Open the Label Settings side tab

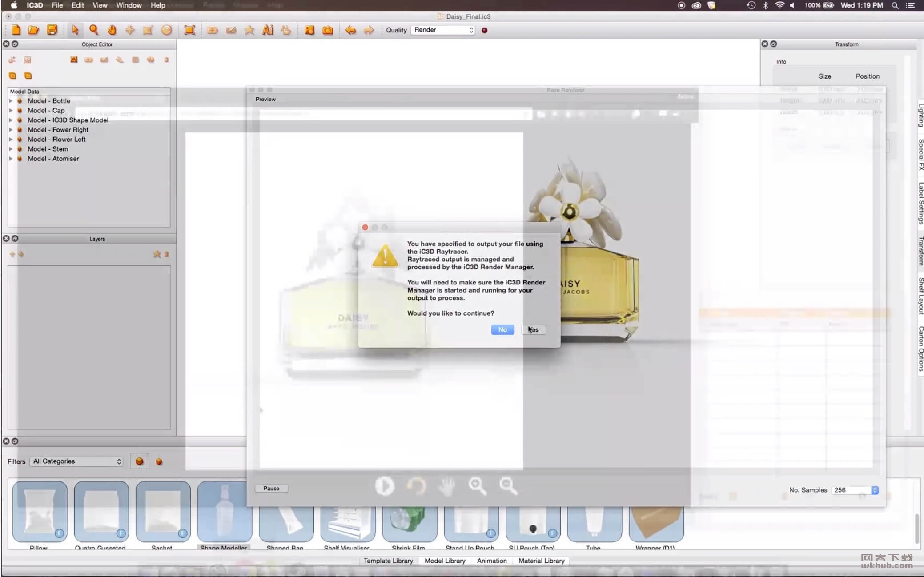(x=920, y=203)
